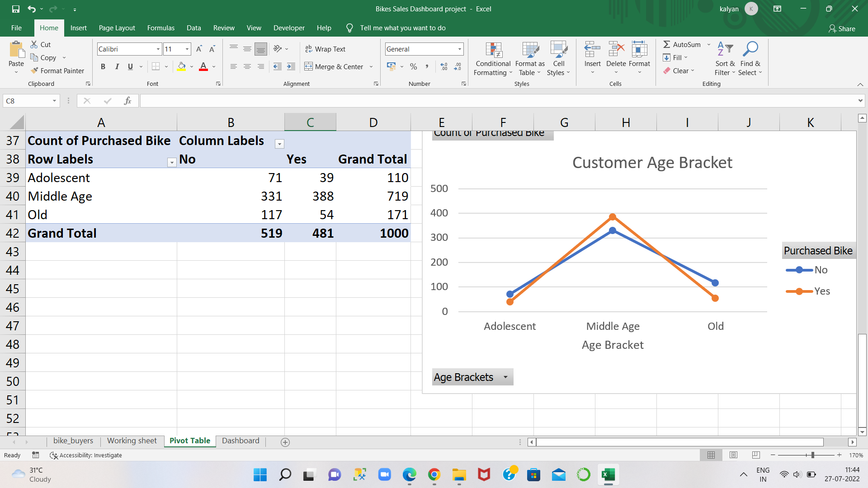
Task: Toggle italic formatting
Action: point(117,66)
